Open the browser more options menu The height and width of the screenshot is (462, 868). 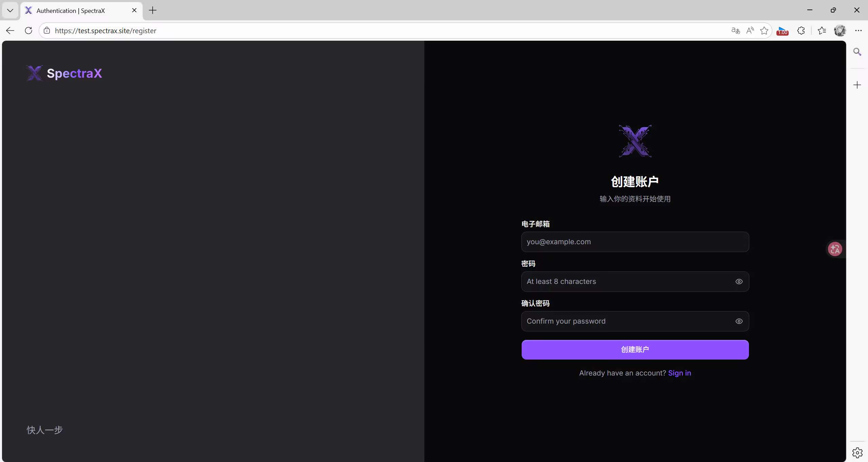coord(858,31)
